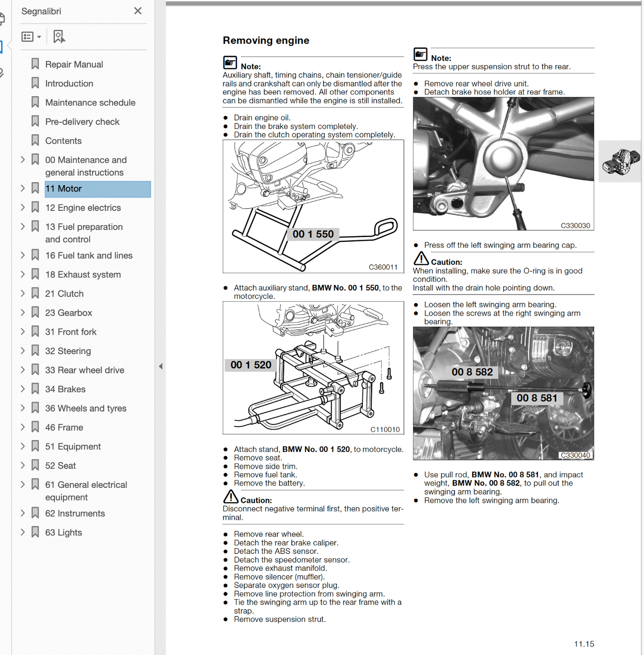Expand the 34 Brakes chevron
The image size is (644, 655).
23,389
